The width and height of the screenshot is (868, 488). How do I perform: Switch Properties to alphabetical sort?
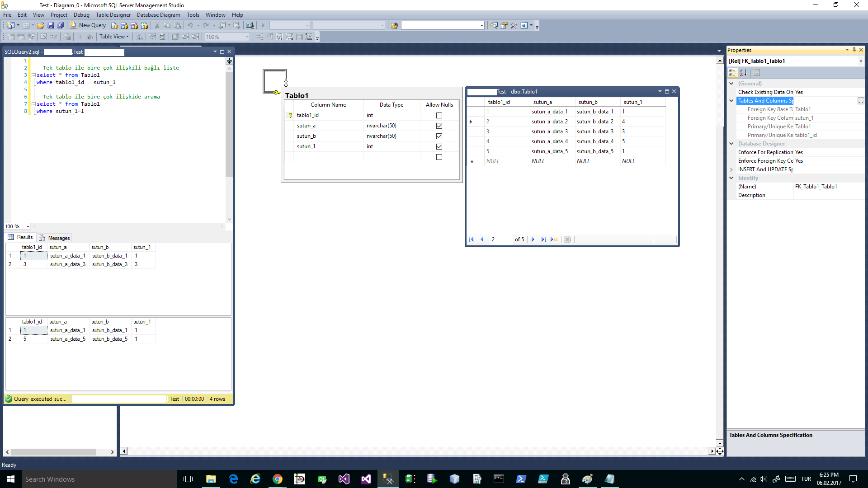click(743, 72)
